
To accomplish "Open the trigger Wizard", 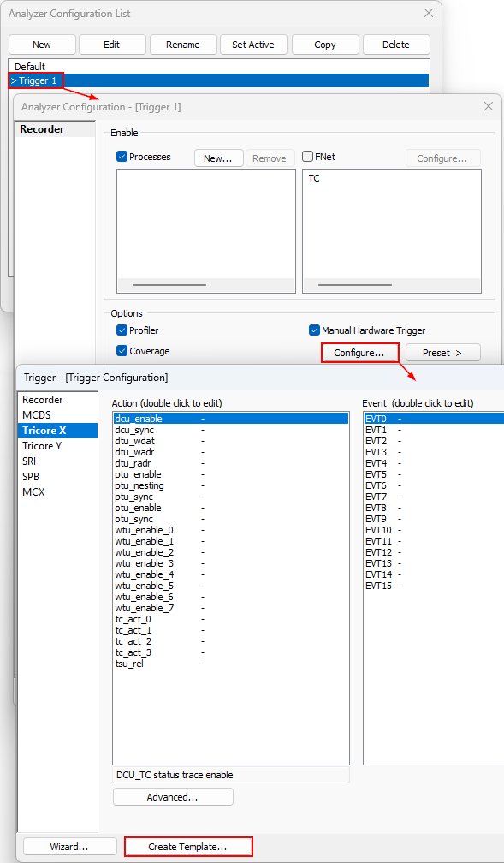I will (69, 847).
